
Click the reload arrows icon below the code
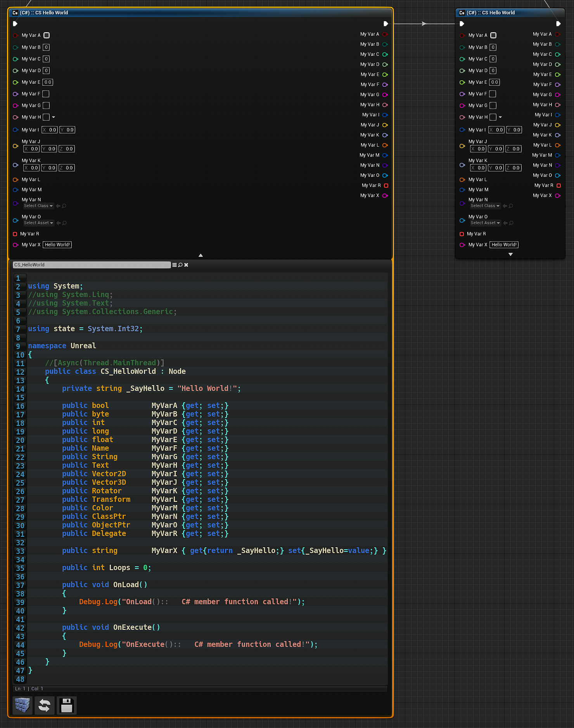click(x=45, y=705)
